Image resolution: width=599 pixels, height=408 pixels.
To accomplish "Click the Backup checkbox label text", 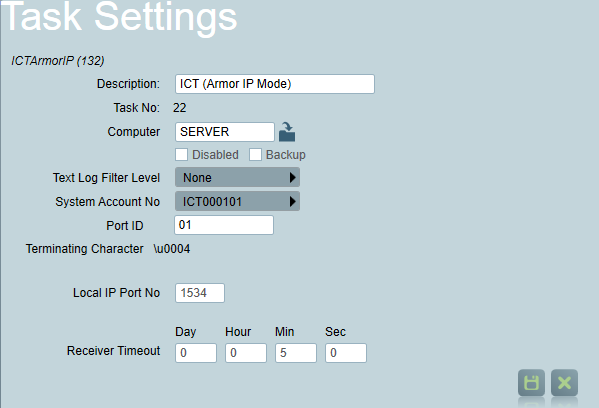I will point(285,155).
